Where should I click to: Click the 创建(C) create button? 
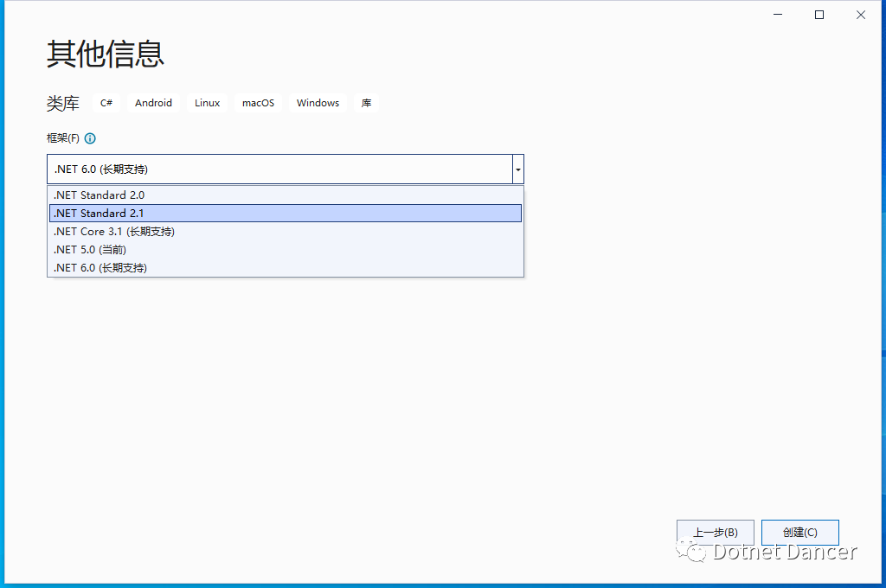point(800,533)
